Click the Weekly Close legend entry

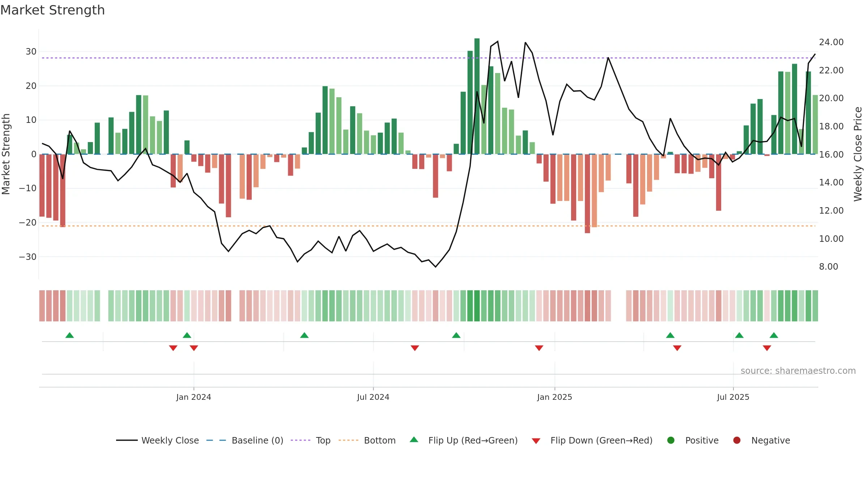(x=157, y=440)
